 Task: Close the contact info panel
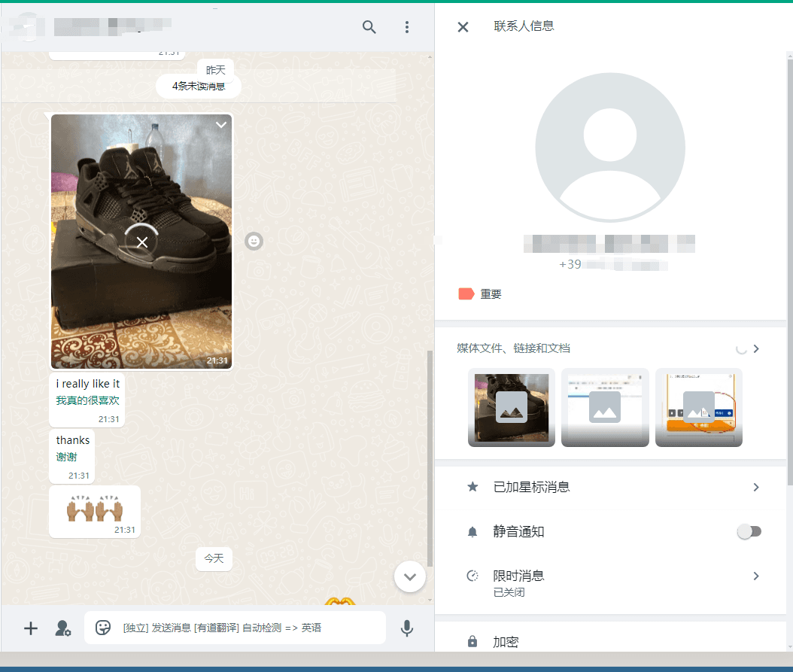click(x=463, y=27)
